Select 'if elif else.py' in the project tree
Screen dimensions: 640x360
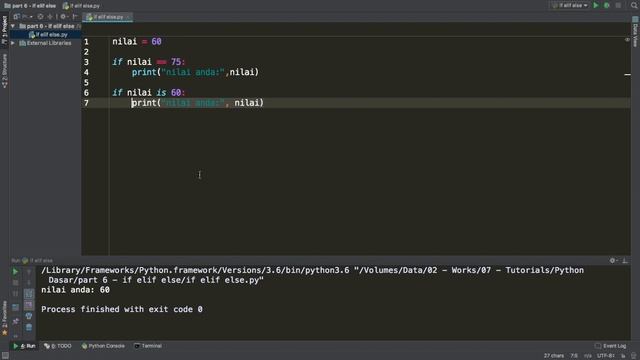click(48, 35)
